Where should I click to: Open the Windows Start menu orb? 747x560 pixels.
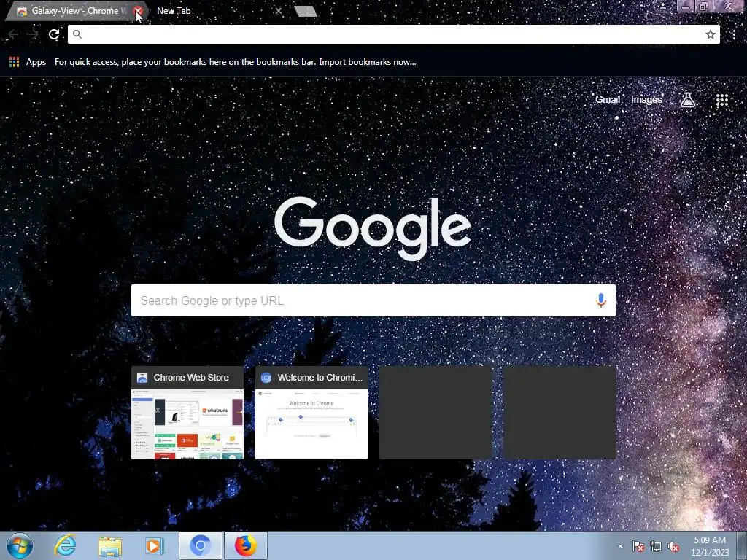tap(20, 545)
